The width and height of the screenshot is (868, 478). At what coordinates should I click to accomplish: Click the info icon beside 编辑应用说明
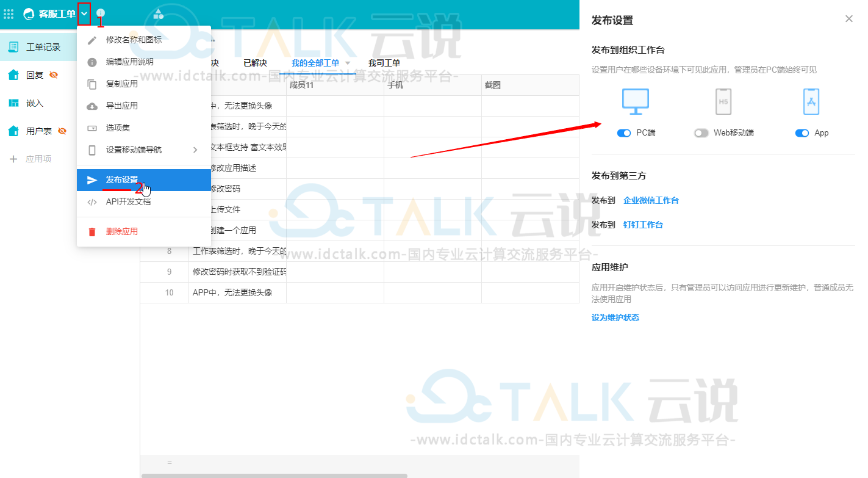[92, 62]
